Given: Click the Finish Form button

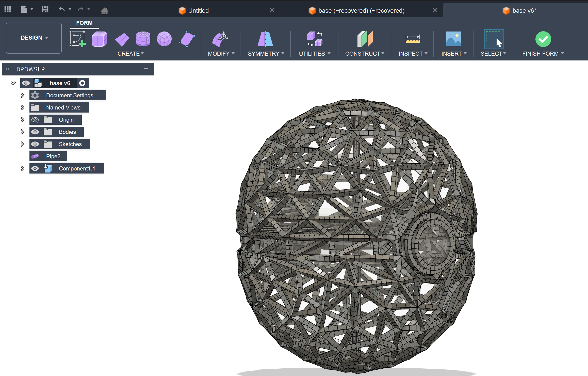Looking at the screenshot, I should pos(543,39).
